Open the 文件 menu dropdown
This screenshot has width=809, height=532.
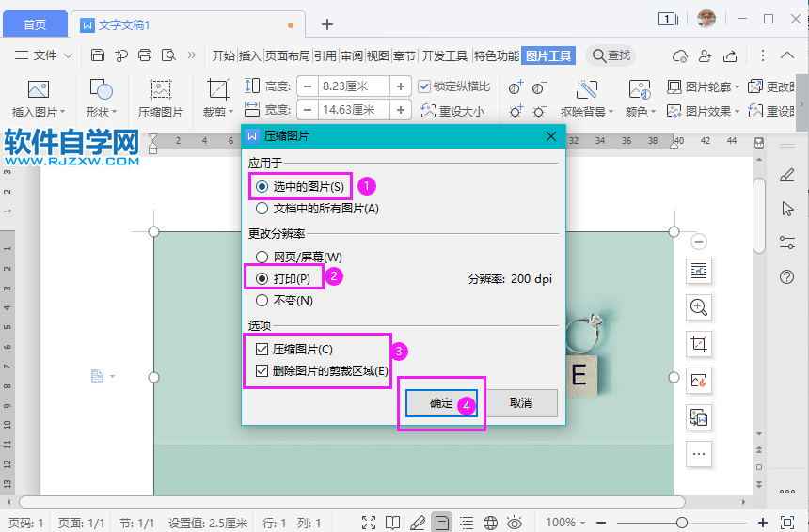click(43, 55)
